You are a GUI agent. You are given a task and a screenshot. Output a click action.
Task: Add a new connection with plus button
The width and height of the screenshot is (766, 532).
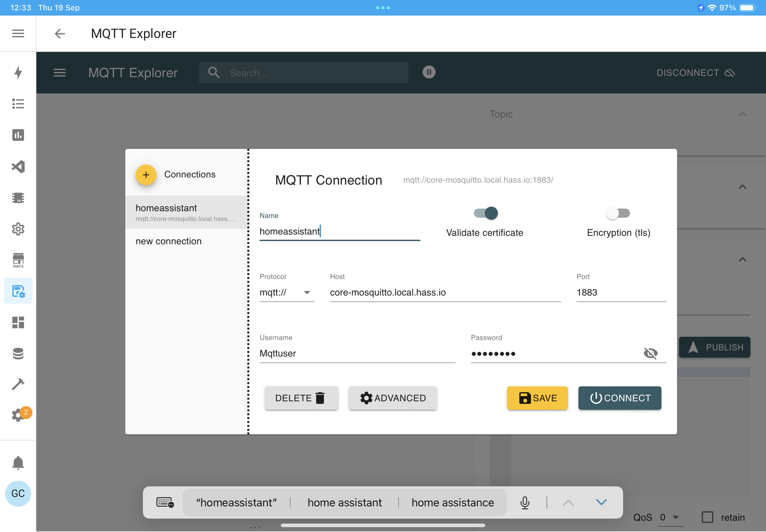point(146,175)
